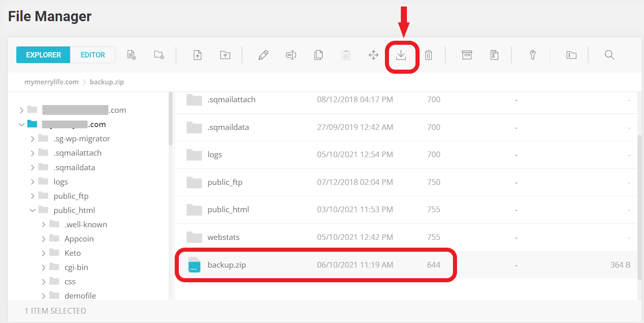Click the Edit pencil icon

[264, 55]
